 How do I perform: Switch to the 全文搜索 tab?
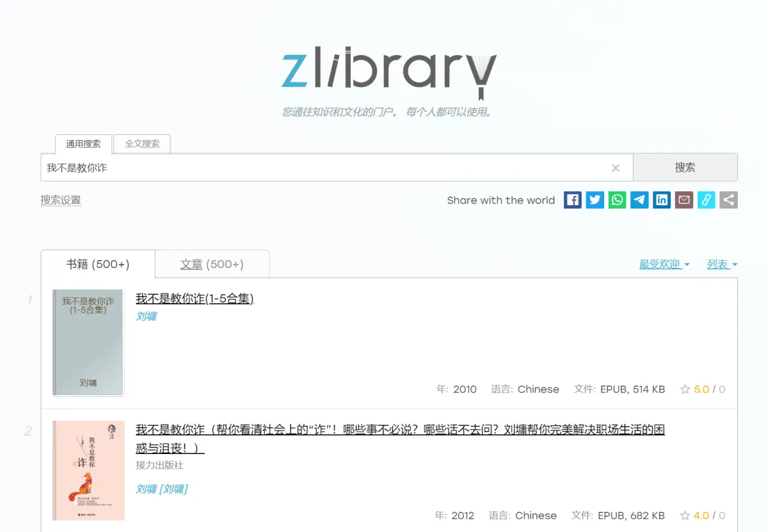point(141,143)
